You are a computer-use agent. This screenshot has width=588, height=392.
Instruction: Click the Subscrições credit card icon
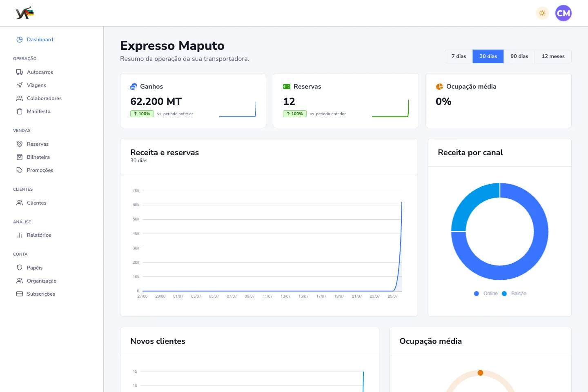[20, 294]
